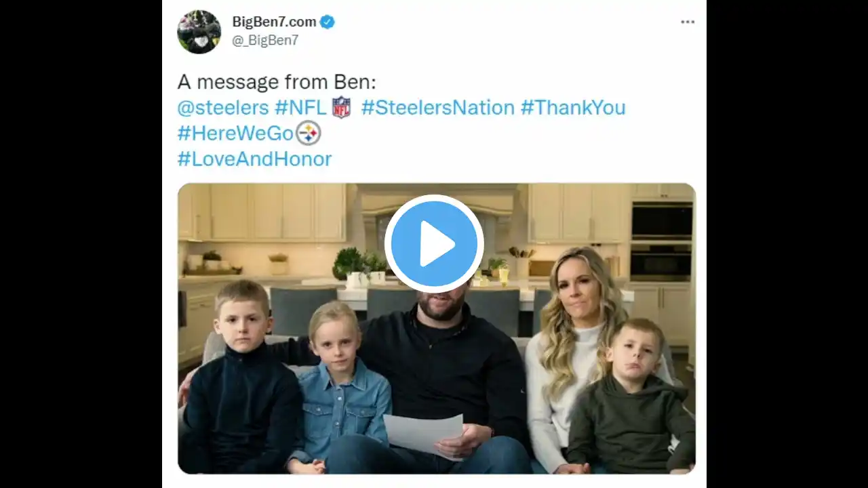Screen dimensions: 868x488
Task: Click the wall ovens in video background
Action: (662, 241)
